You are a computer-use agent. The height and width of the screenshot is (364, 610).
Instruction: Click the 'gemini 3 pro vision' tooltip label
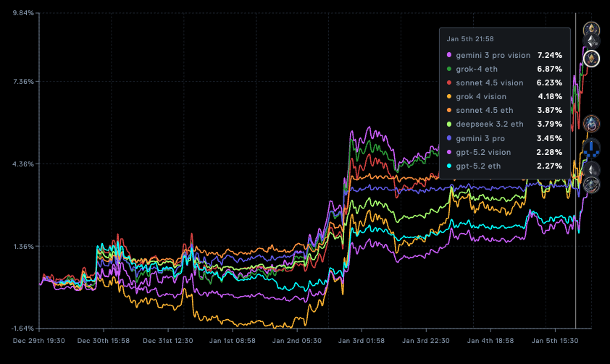(493, 56)
